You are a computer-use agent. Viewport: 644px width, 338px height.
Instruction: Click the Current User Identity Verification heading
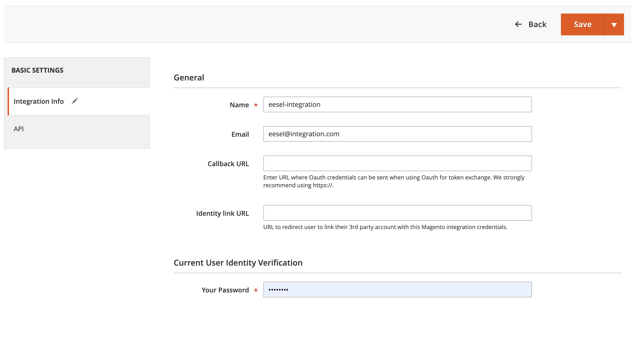click(238, 263)
